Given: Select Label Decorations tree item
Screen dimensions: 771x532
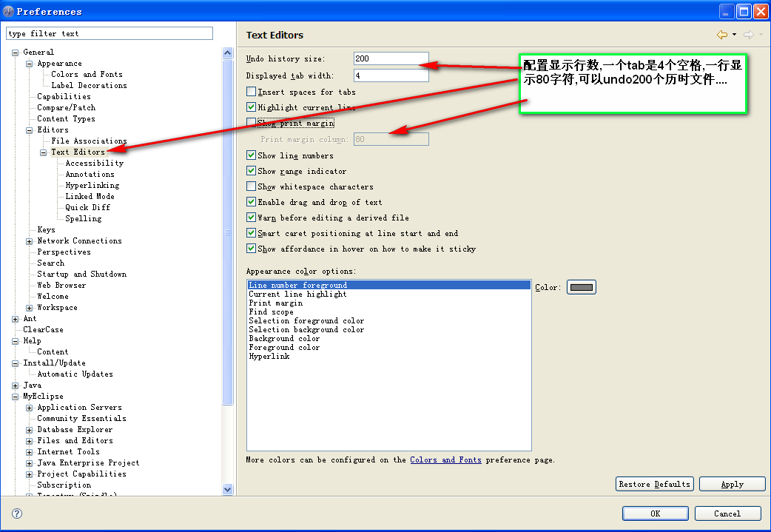Looking at the screenshot, I should (x=89, y=86).
